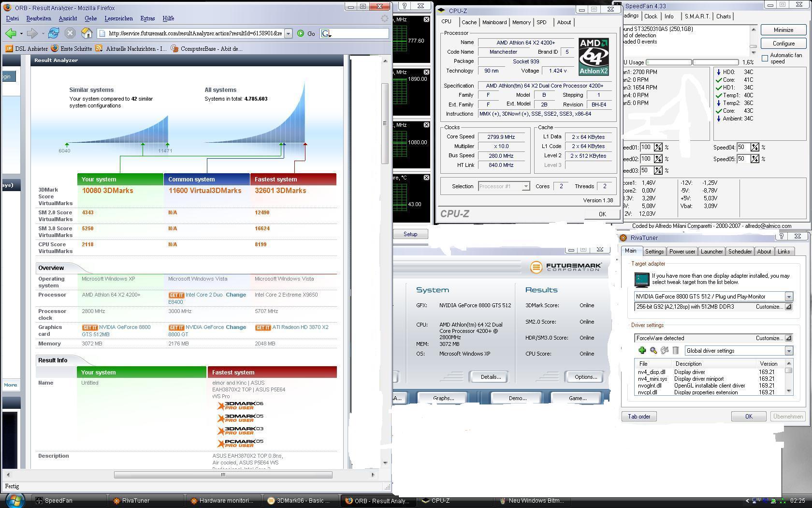
Task: Adjust the Speed02 spinner arrows in SpeedFan
Action: point(658,159)
